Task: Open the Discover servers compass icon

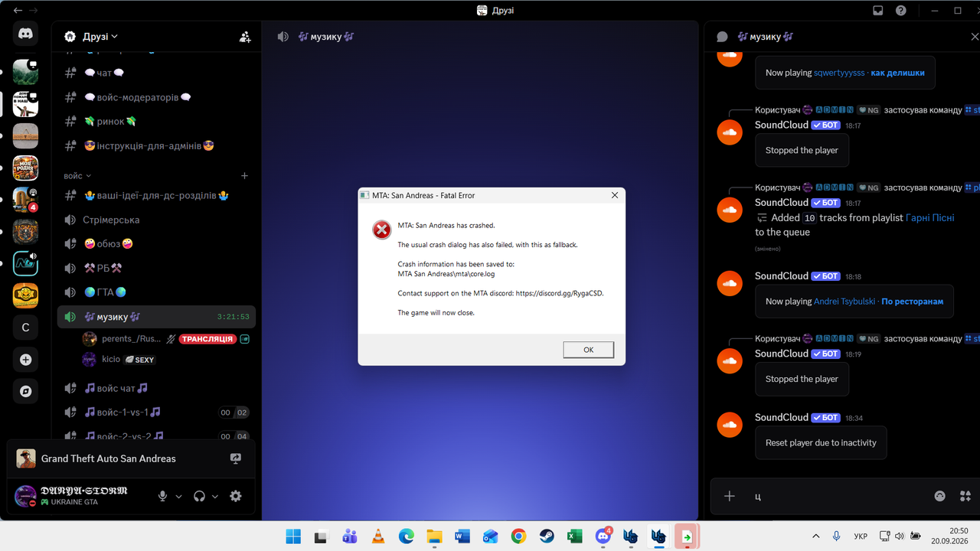Action: 25,392
